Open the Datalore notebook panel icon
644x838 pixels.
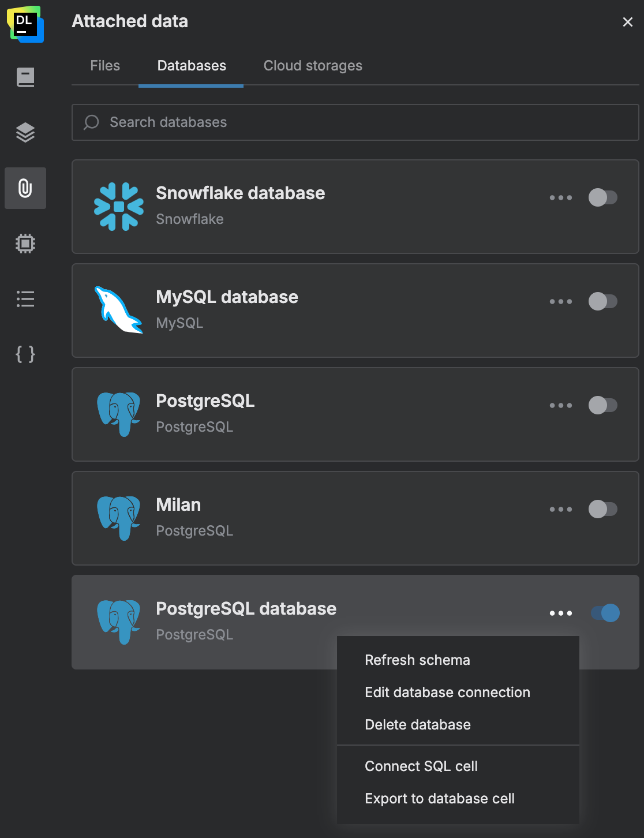coord(25,77)
